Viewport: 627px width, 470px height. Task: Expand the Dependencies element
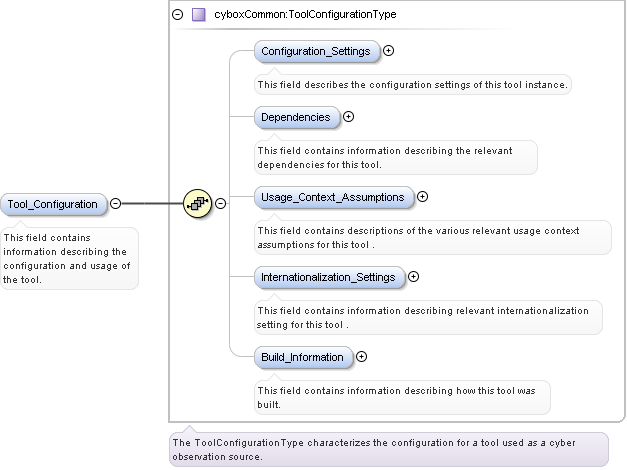pos(348,117)
